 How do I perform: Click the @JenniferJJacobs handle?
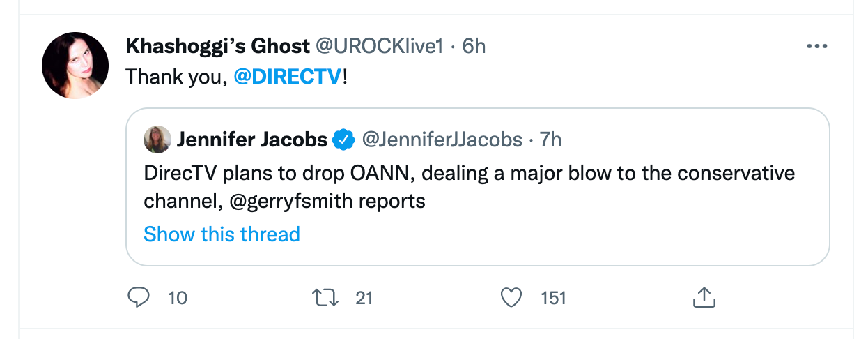pyautogui.click(x=440, y=140)
